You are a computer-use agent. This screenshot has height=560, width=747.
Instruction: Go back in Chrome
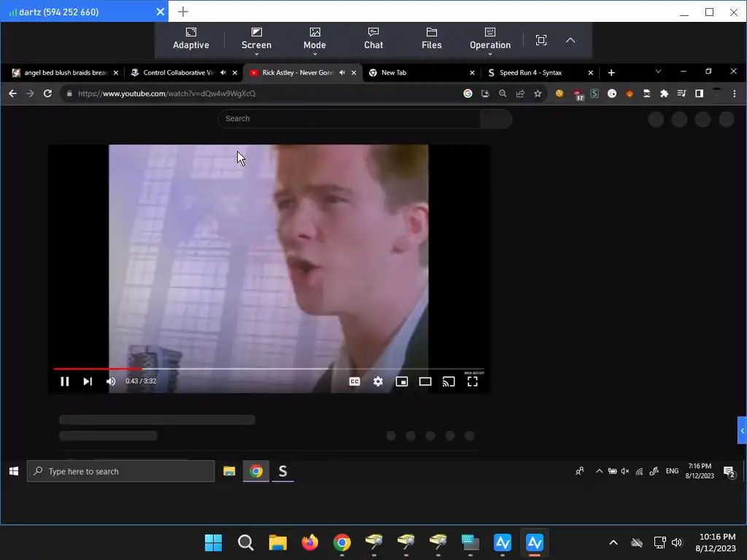pos(13,93)
